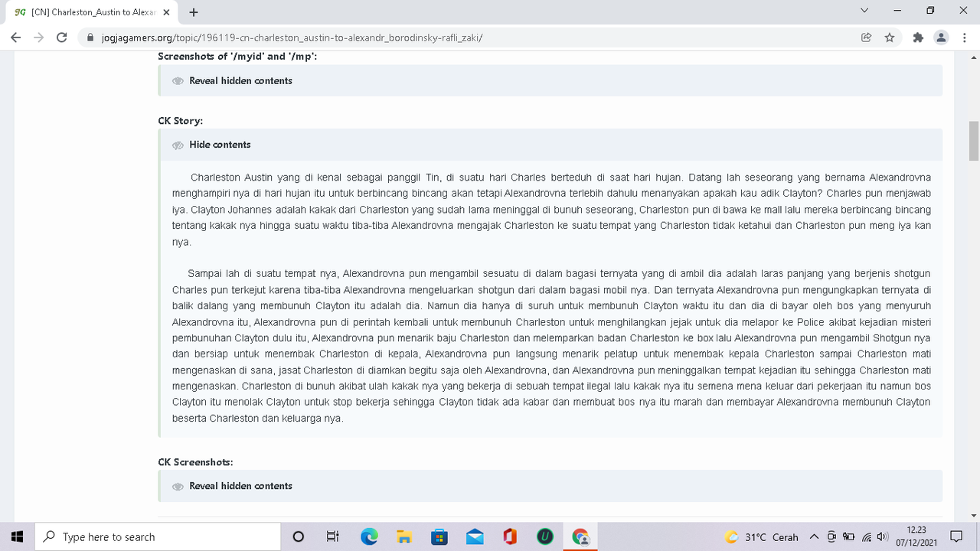Open the Chrome profile avatar
This screenshot has width=980, height=551.
[942, 37]
